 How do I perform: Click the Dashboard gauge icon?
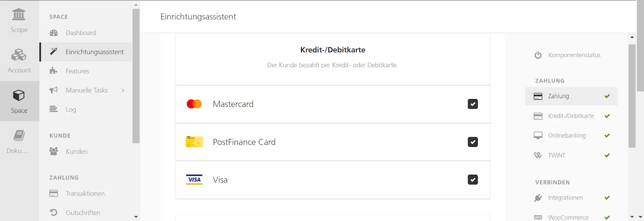(54, 33)
